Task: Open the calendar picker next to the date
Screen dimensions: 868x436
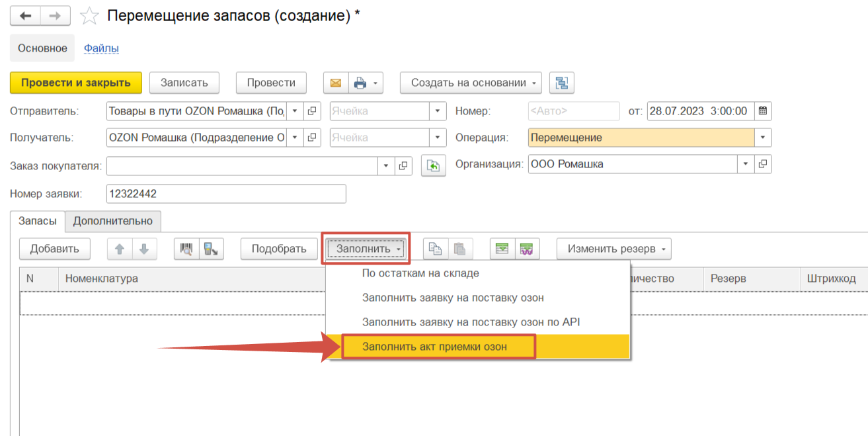Action: point(763,111)
